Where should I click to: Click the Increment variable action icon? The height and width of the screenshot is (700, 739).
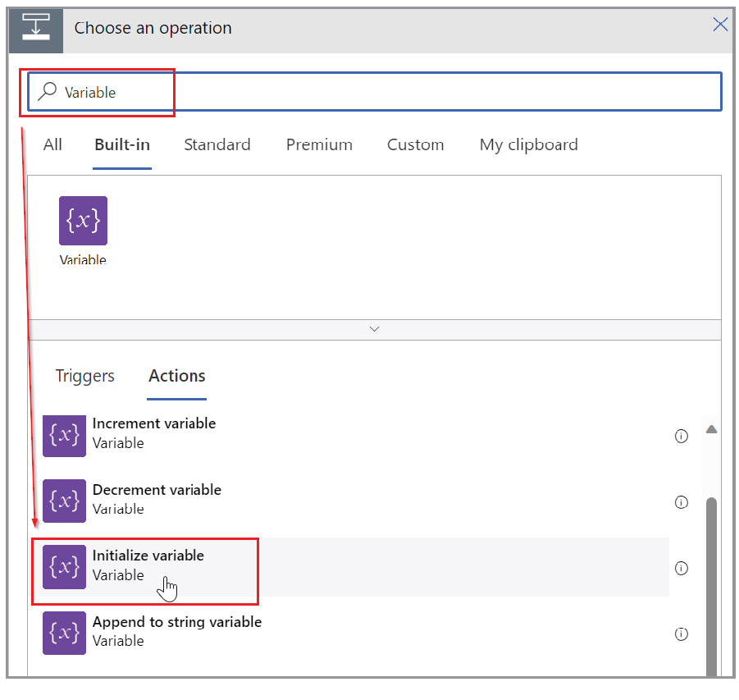click(x=64, y=435)
